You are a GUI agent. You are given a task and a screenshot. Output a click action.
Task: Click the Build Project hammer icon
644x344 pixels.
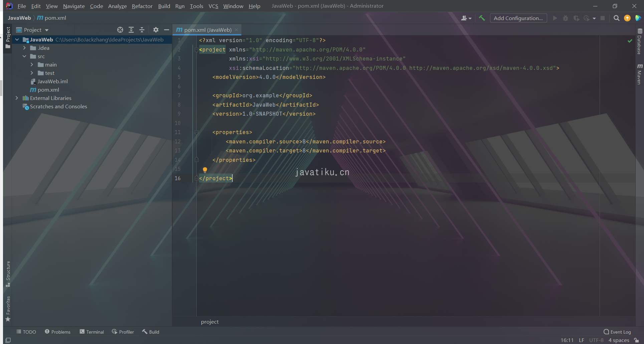tap(482, 18)
